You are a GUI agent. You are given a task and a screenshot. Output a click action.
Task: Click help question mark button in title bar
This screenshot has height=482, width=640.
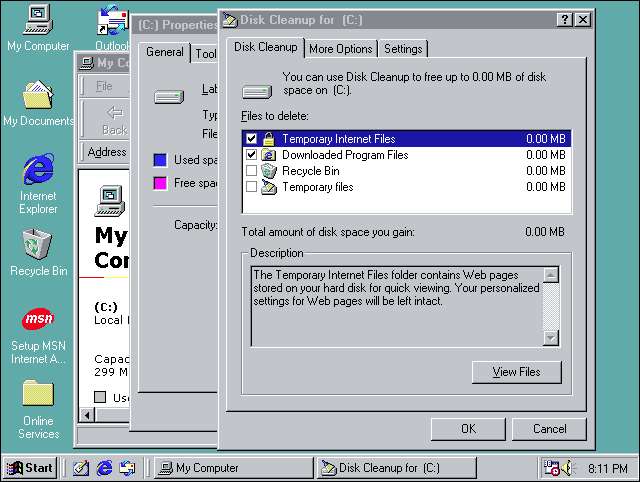tap(565, 20)
